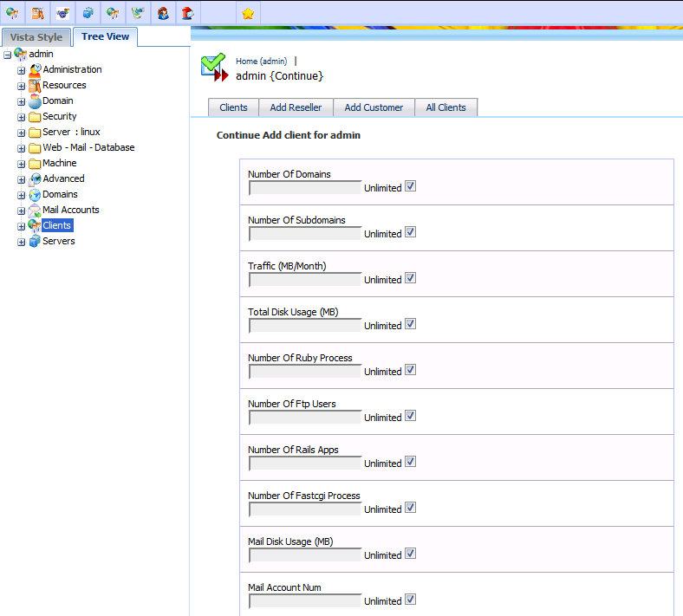The image size is (683, 616).
Task: Expand the Administration tree node
Action: tap(22, 70)
